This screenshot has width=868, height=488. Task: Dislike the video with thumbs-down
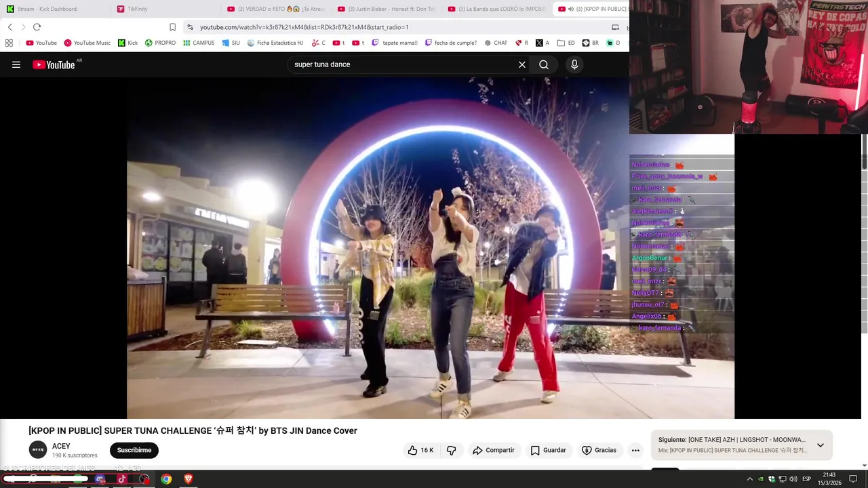(x=451, y=450)
